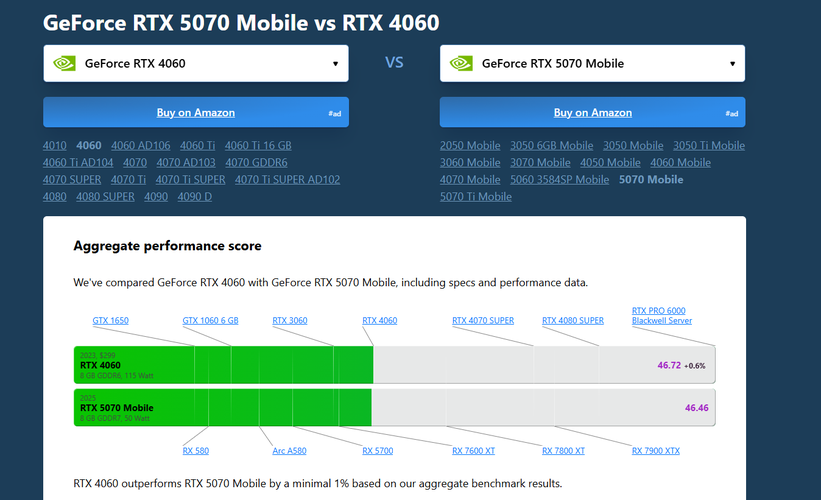
Task: Click the RX 7600 XT chart label
Action: click(x=473, y=451)
